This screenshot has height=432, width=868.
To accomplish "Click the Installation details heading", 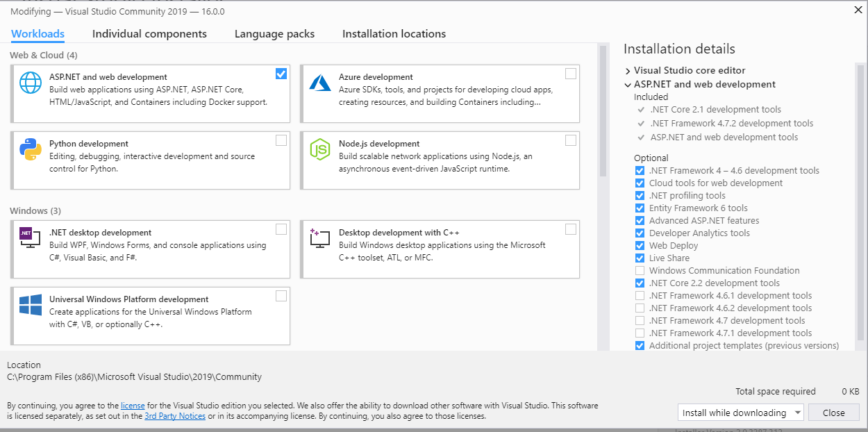I will click(679, 49).
